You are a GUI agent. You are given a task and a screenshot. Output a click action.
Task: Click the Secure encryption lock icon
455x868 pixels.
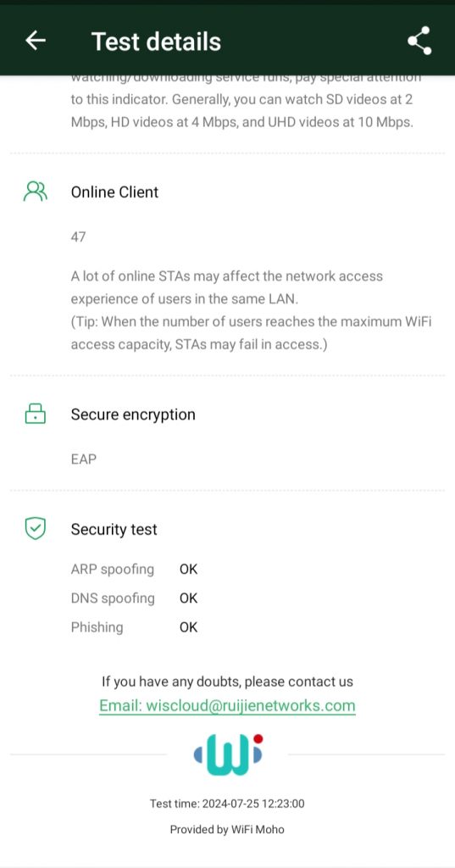pyautogui.click(x=36, y=414)
